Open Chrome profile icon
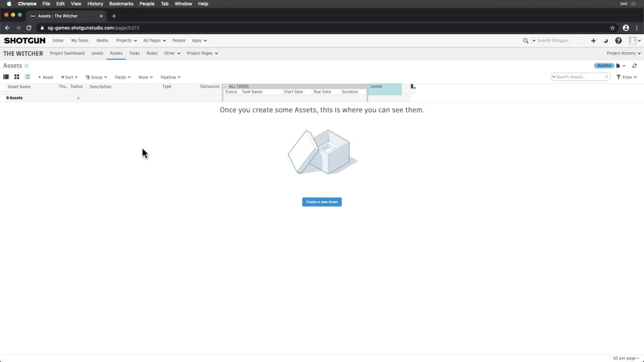The width and height of the screenshot is (644, 362). [626, 28]
